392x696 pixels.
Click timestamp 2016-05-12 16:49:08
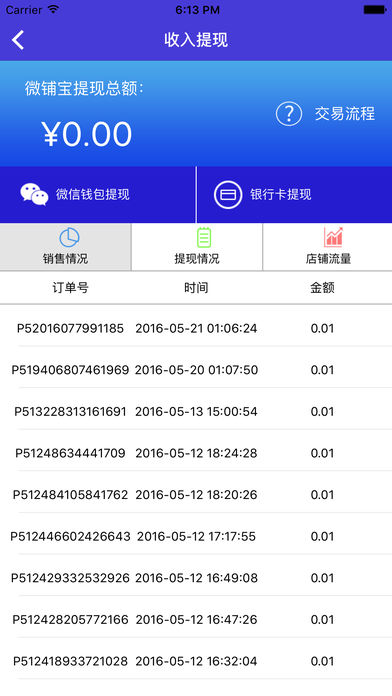coord(196,578)
